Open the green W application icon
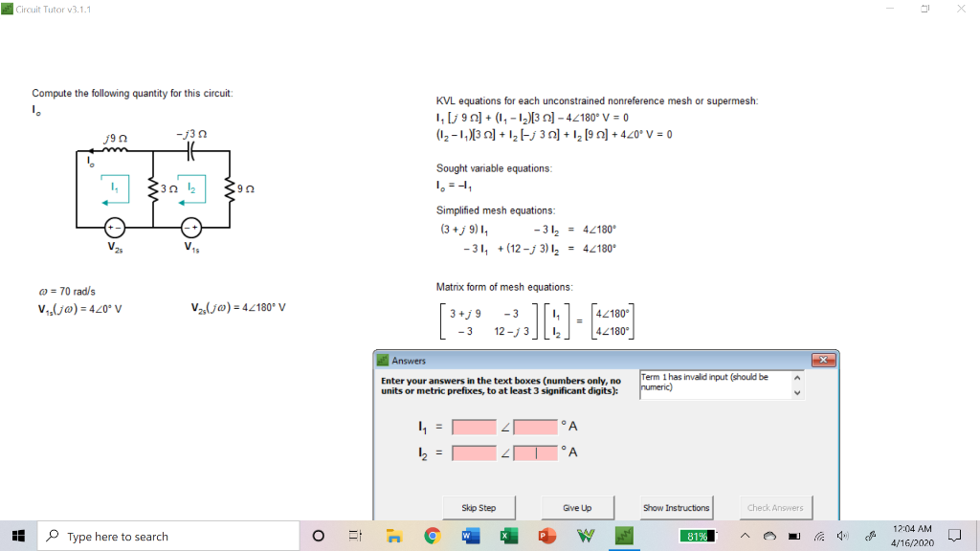This screenshot has height=551, width=980. [585, 537]
